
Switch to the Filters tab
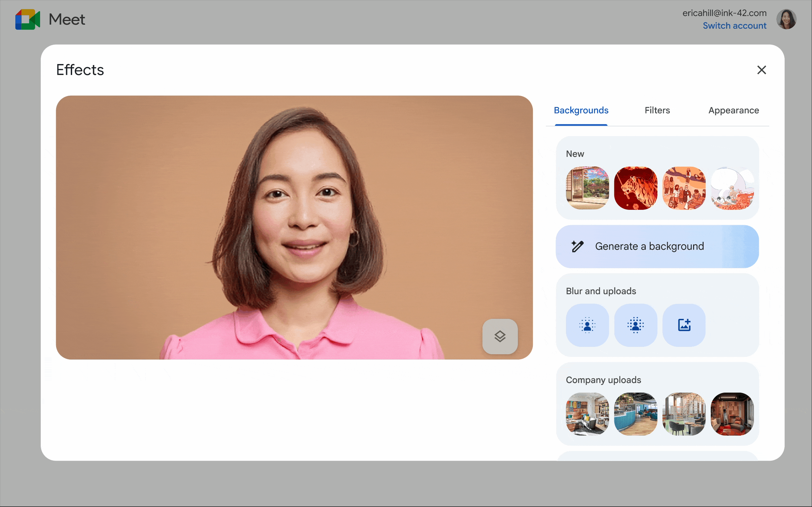[x=657, y=110]
